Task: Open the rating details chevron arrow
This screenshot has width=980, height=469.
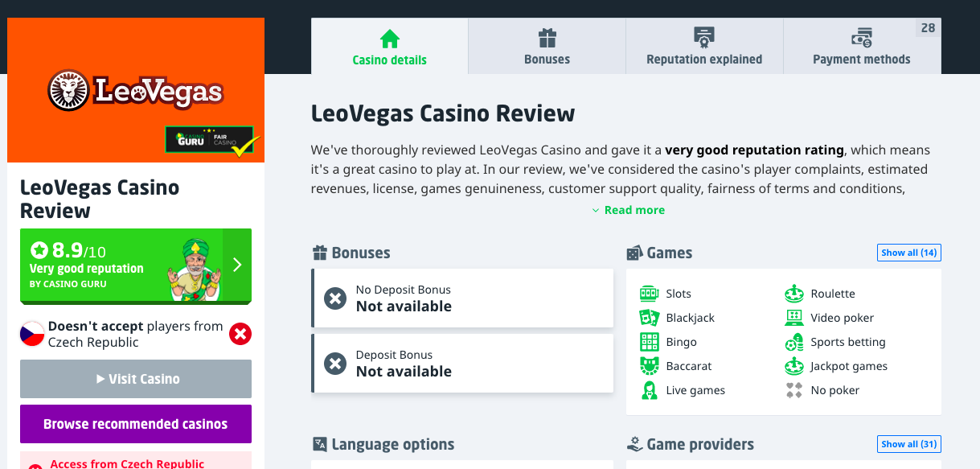Action: pyautogui.click(x=237, y=265)
